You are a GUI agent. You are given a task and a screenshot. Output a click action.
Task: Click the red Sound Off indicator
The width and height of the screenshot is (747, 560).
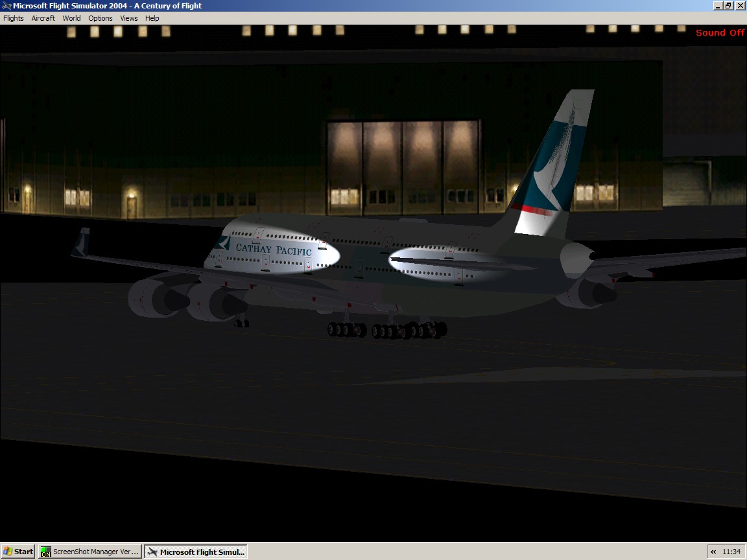[x=720, y=32]
